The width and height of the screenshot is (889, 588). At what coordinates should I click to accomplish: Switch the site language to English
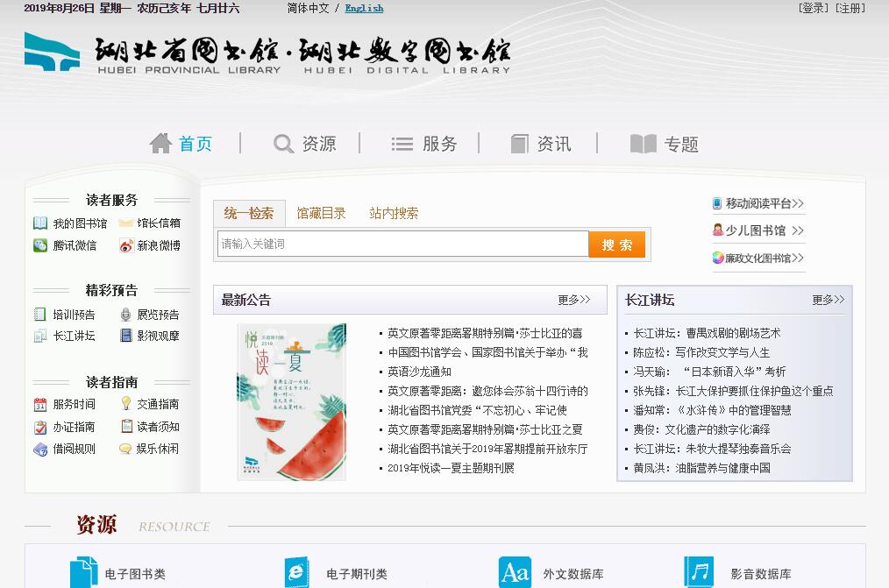(x=364, y=8)
